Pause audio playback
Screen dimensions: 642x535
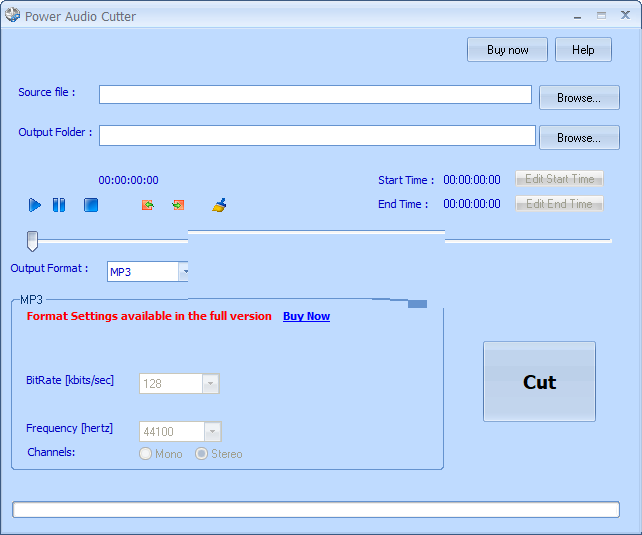point(59,205)
